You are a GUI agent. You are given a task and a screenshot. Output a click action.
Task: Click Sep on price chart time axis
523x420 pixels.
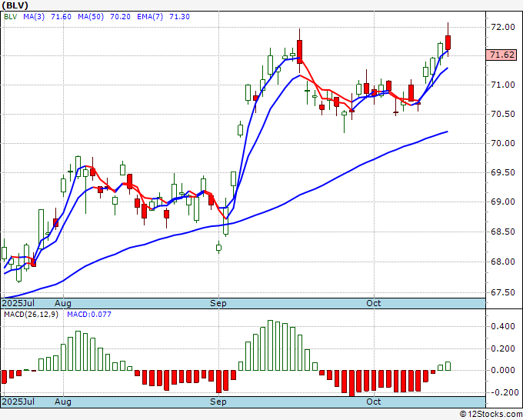pos(218,303)
